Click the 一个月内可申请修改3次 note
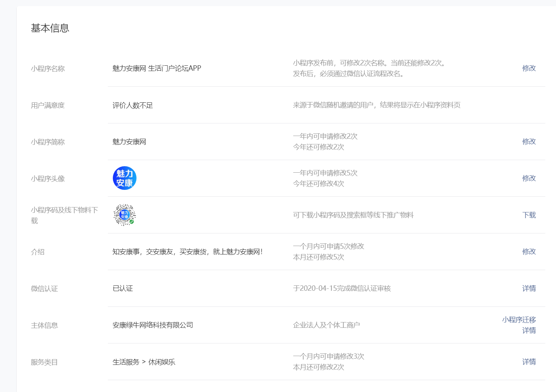Viewport: 556px width, 392px height. 328,356
